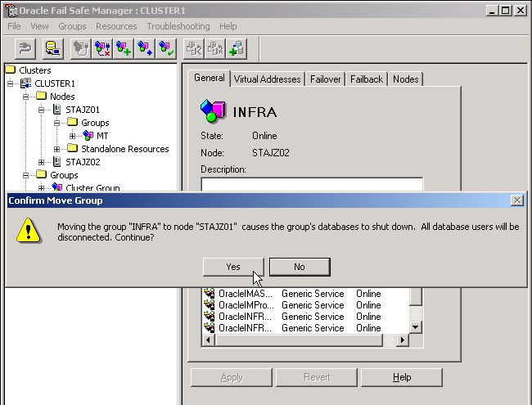Open the View menu
The width and height of the screenshot is (532, 405).
(39, 26)
